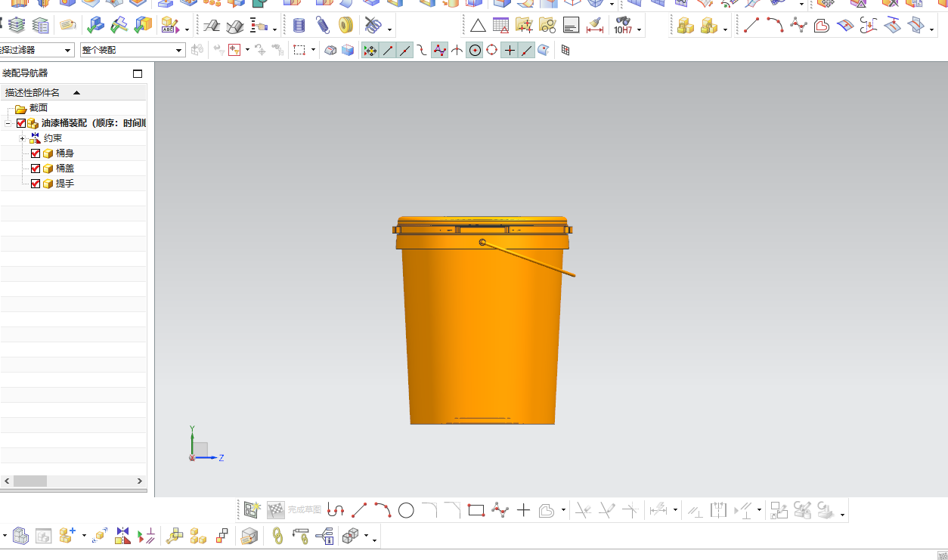Click the ABC text annotation icon
Image resolution: width=948 pixels, height=560 pixels.
(169, 26)
